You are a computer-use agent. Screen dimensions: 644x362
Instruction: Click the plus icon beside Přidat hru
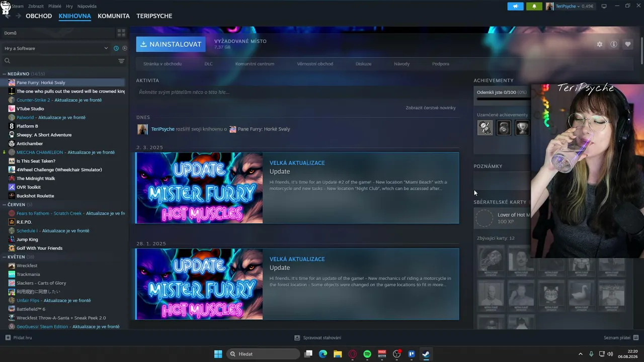(8, 338)
